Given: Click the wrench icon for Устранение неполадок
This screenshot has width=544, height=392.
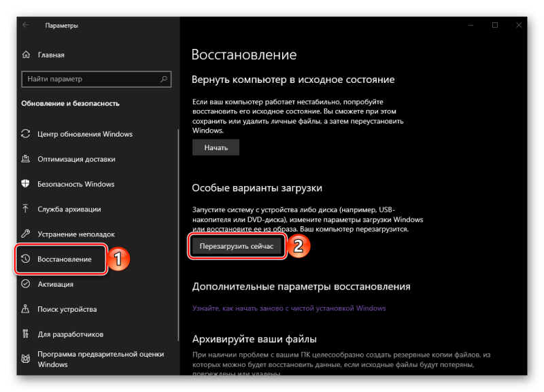Looking at the screenshot, I should point(26,234).
